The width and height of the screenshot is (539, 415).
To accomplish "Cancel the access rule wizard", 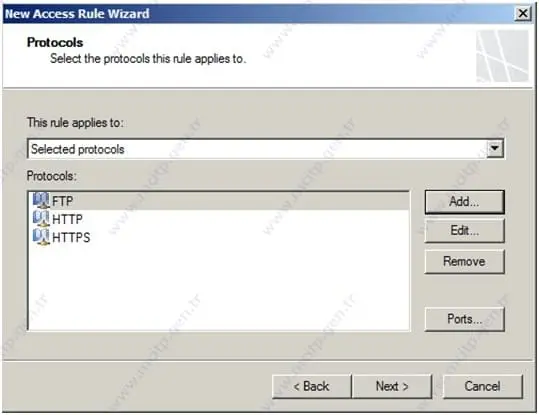I will [483, 386].
